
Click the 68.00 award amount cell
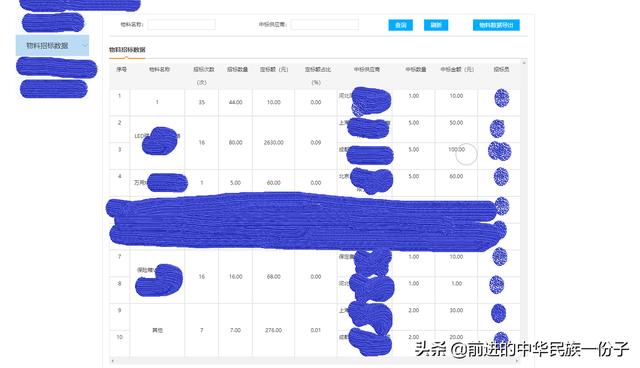[x=273, y=277]
